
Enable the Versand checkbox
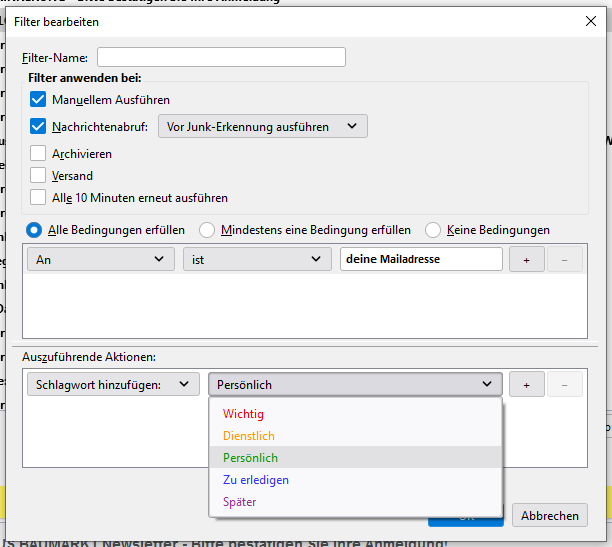[38, 175]
